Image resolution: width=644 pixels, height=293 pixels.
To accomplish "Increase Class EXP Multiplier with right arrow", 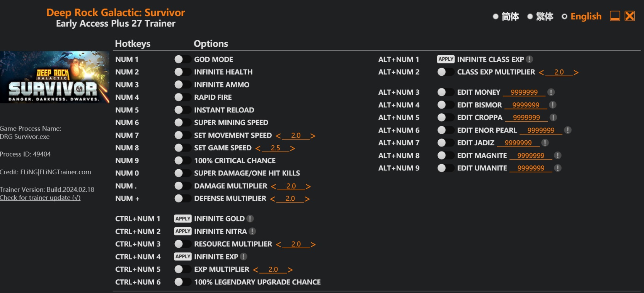I will [x=576, y=72].
